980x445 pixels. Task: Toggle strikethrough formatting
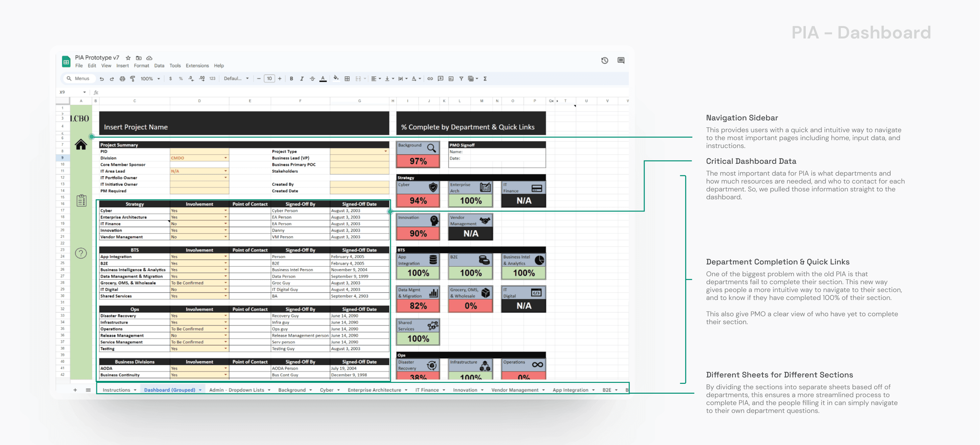click(x=312, y=79)
